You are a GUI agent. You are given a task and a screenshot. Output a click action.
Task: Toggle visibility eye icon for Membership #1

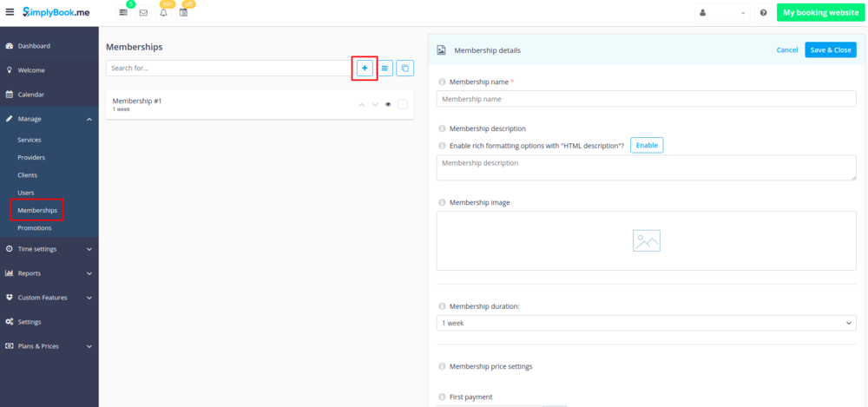pos(388,105)
